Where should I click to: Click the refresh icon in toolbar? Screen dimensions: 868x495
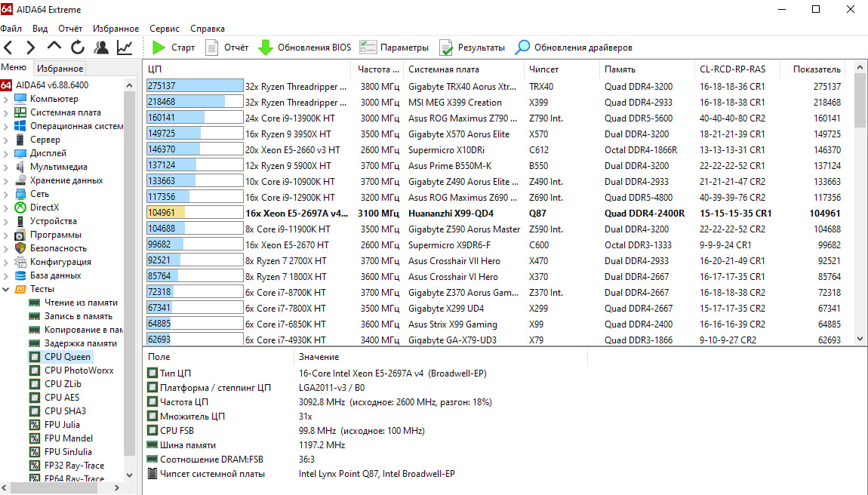tap(78, 48)
